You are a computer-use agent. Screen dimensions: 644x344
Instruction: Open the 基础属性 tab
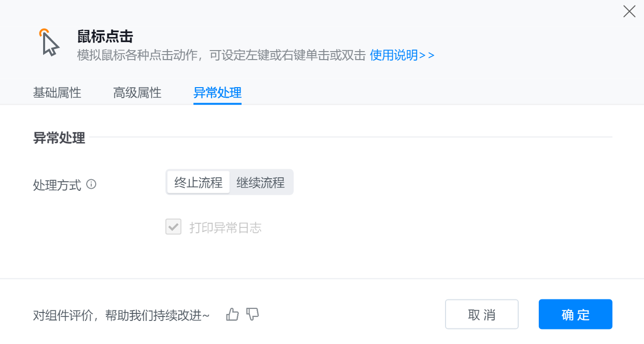[57, 93]
